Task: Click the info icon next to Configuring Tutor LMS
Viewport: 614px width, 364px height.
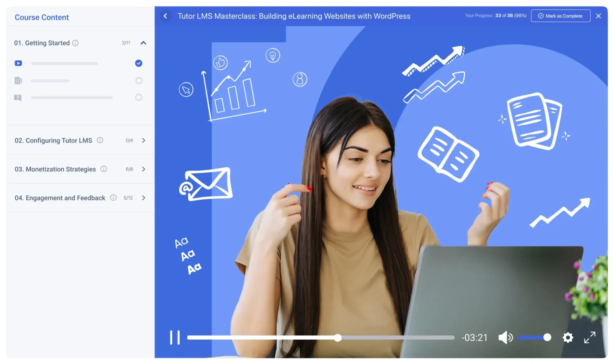Action: 100,140
